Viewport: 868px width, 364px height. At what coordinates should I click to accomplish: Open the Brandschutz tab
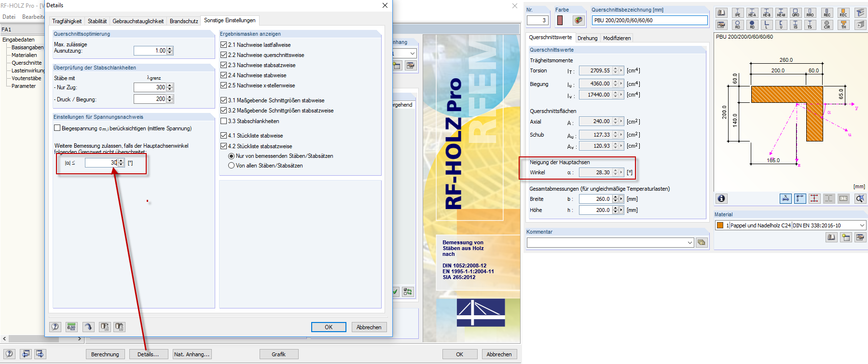[184, 21]
